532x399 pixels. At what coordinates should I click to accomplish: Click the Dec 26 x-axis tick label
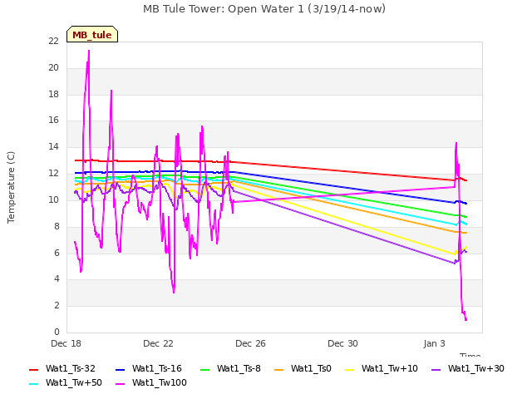(x=251, y=343)
